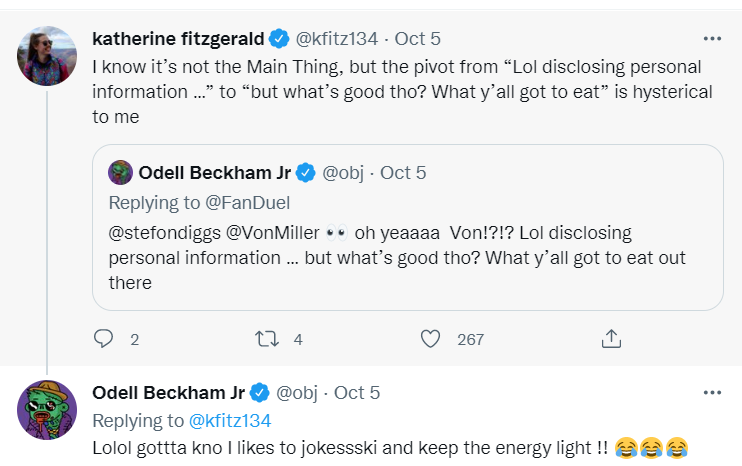
Task: Click the Oct 5 timestamp on Odell's reply
Action: coord(357,393)
